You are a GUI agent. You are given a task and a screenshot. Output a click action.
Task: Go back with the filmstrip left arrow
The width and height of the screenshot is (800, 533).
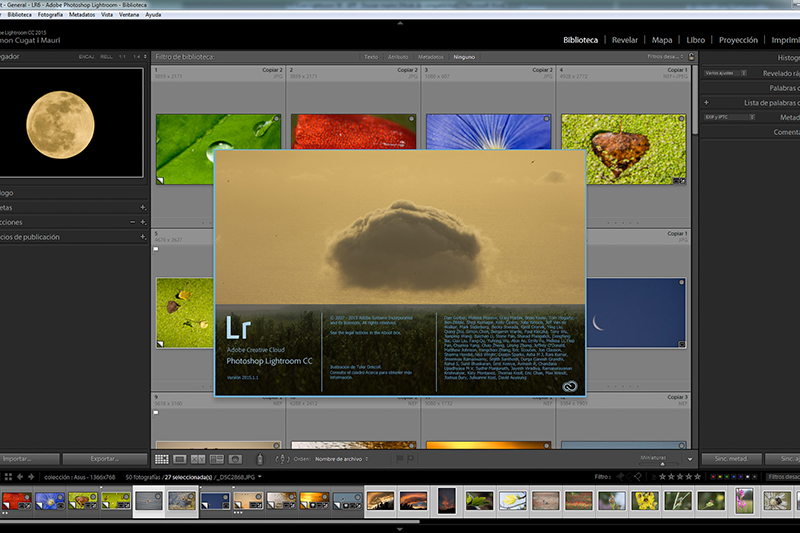click(x=20, y=477)
